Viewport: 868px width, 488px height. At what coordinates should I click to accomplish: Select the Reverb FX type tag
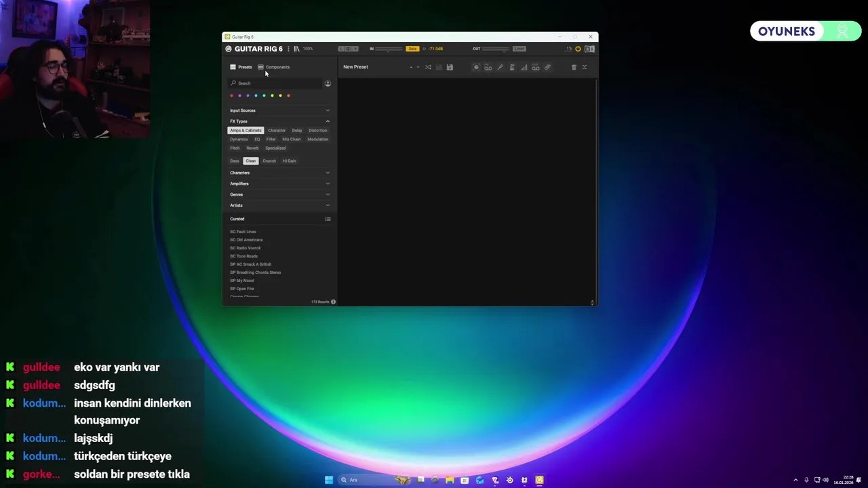click(x=252, y=148)
